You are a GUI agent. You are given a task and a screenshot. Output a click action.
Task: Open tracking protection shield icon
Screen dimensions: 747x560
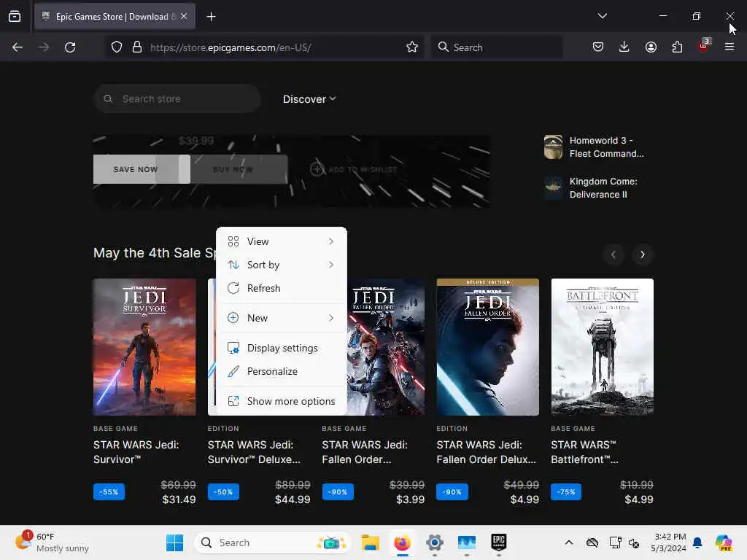(117, 47)
